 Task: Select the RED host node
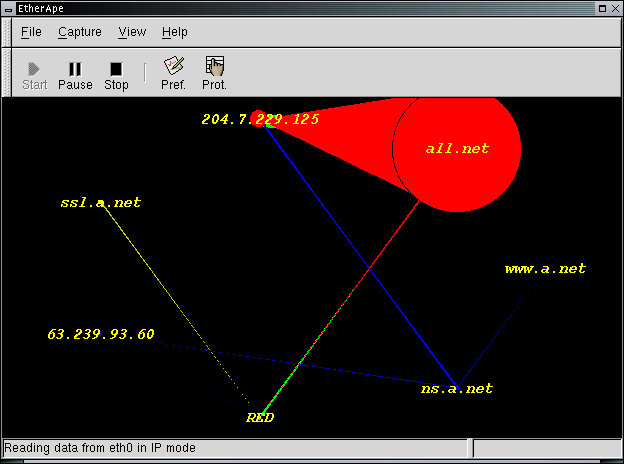[x=260, y=418]
